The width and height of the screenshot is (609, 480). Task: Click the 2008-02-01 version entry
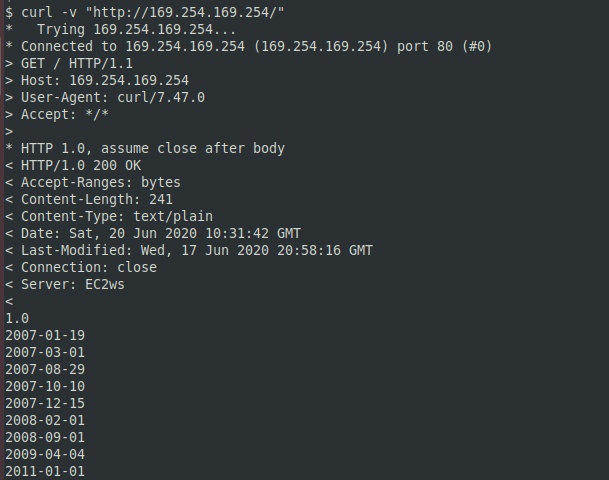coord(45,420)
